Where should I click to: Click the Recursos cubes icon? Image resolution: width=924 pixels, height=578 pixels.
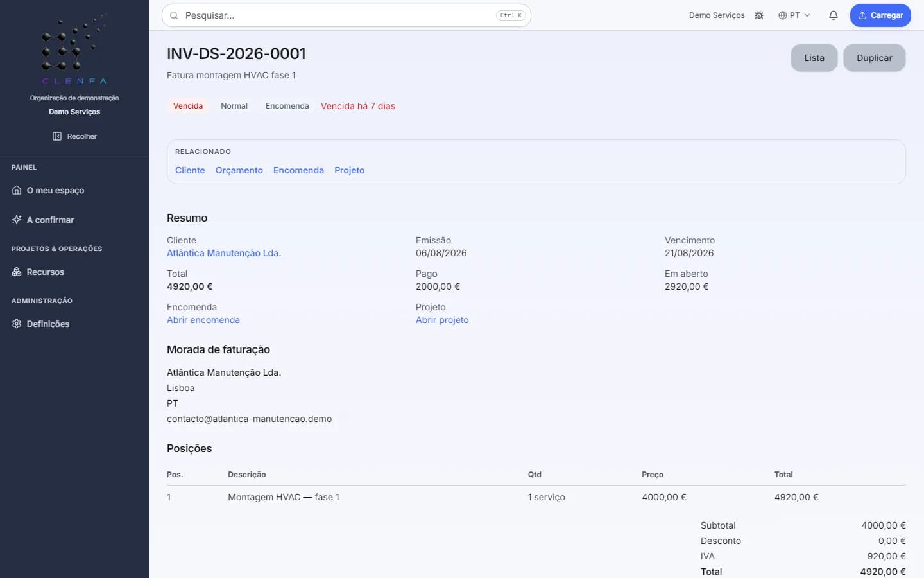[17, 272]
